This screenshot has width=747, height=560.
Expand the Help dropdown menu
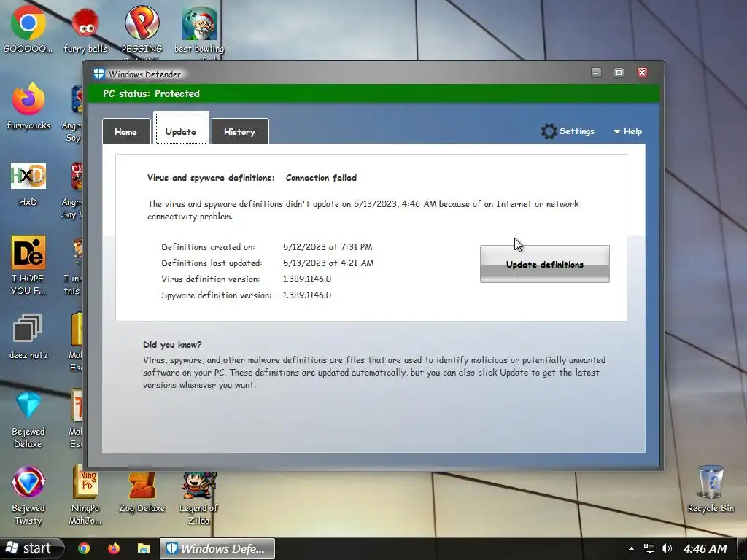628,131
